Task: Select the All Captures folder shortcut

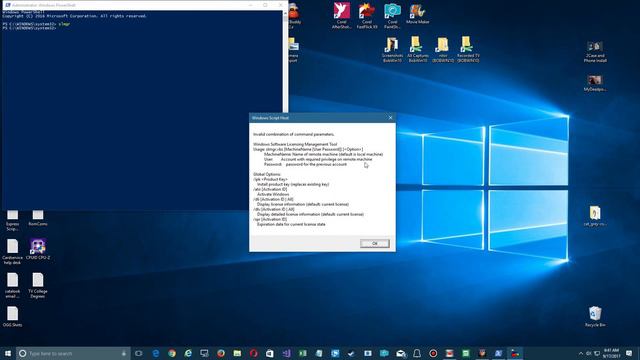Action: [x=418, y=49]
